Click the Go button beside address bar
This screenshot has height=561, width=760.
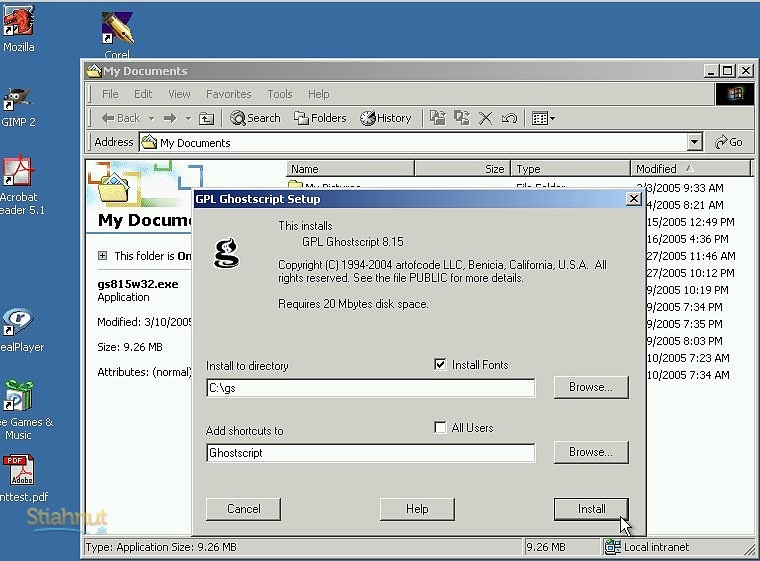728,142
